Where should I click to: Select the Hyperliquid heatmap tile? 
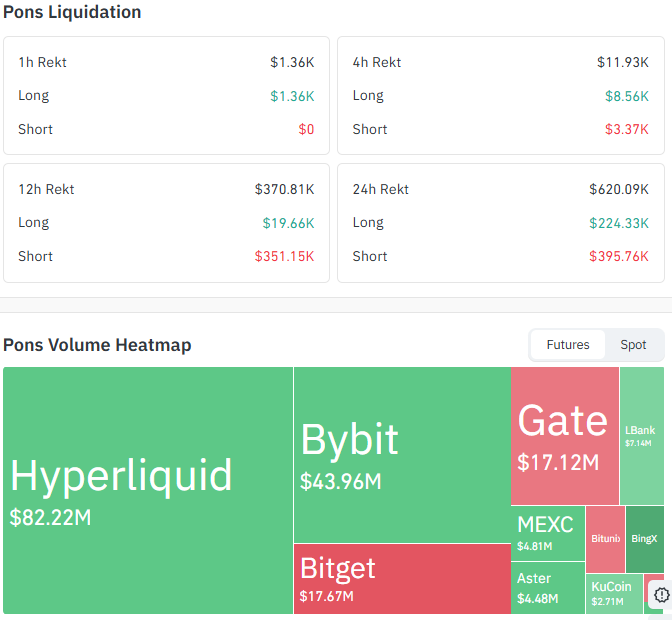[x=148, y=490]
